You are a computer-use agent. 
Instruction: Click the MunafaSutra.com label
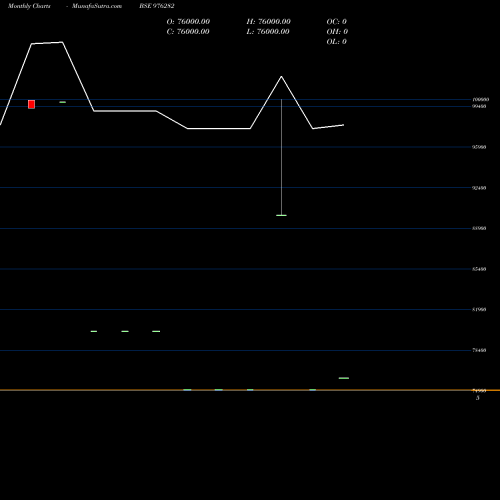[x=97, y=6]
